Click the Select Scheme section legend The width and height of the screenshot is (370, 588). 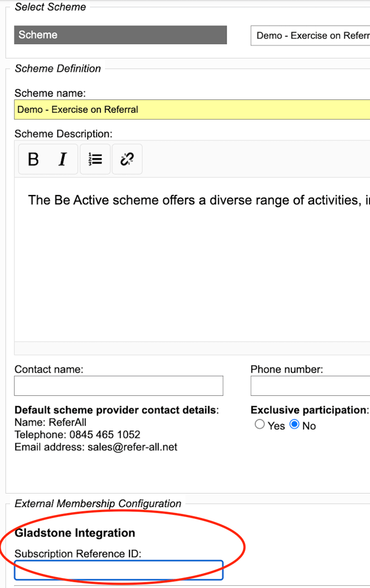[50, 7]
